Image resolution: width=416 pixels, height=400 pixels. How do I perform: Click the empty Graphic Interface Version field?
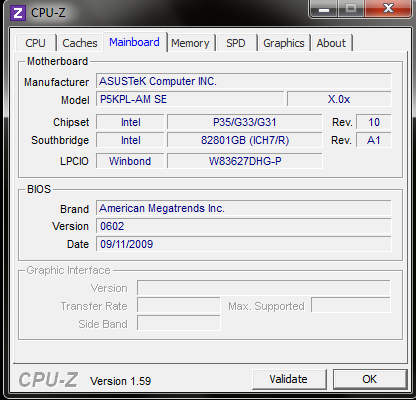(264, 288)
